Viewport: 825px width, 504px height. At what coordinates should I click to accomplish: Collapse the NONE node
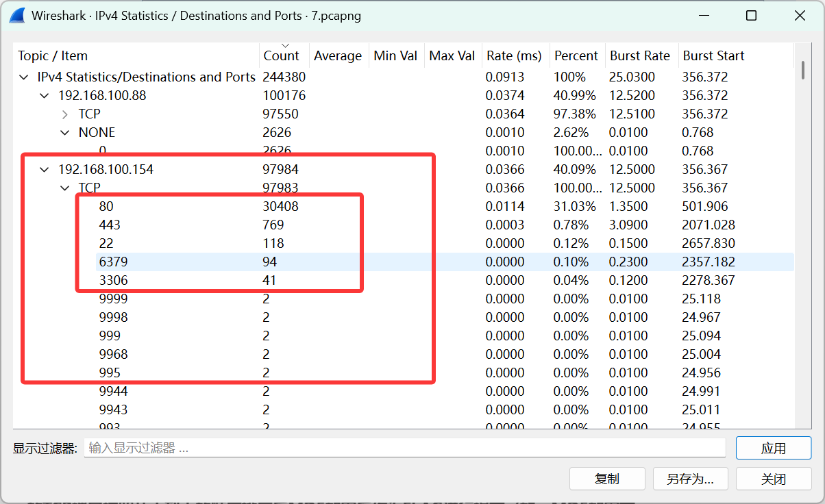(65, 133)
